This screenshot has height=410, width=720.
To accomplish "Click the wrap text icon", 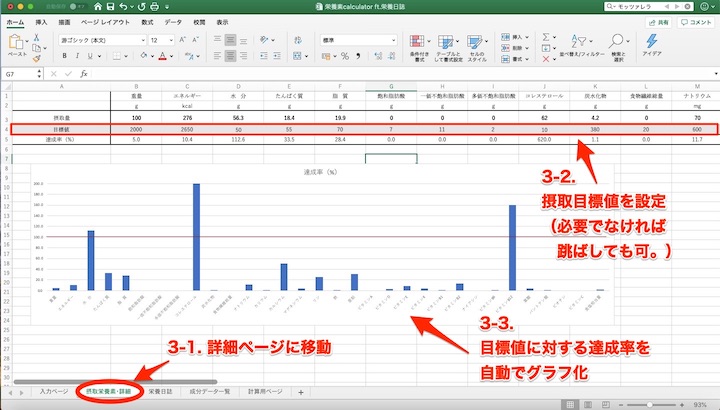I will pyautogui.click(x=298, y=40).
